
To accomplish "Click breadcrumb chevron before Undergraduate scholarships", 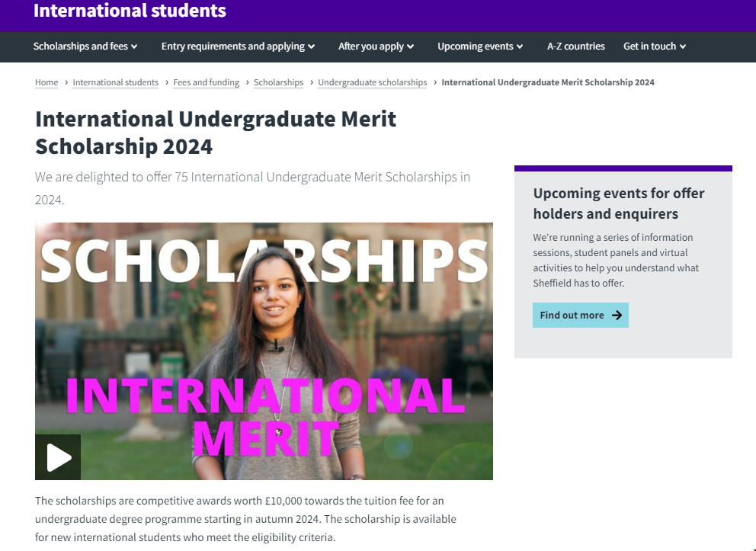I will pos(312,82).
